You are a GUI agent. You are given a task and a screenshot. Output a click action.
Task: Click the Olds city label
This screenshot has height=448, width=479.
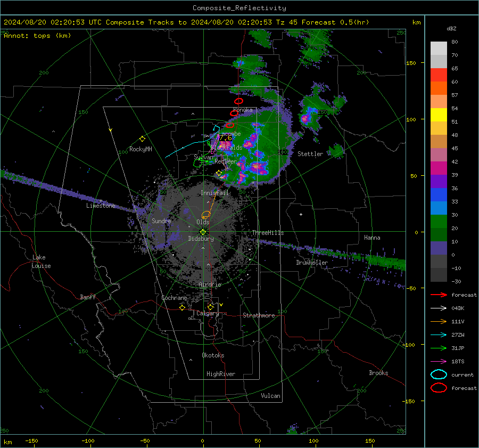point(203,222)
